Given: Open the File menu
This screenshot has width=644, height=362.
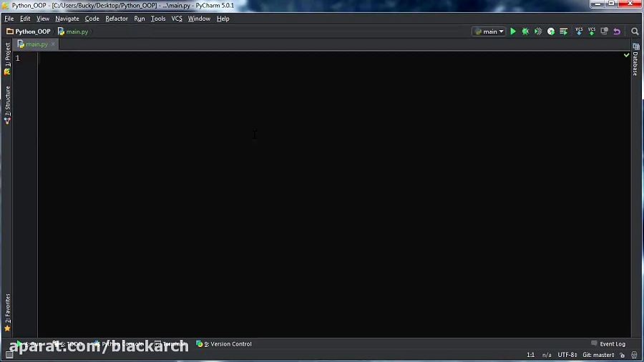Looking at the screenshot, I should (x=9, y=19).
